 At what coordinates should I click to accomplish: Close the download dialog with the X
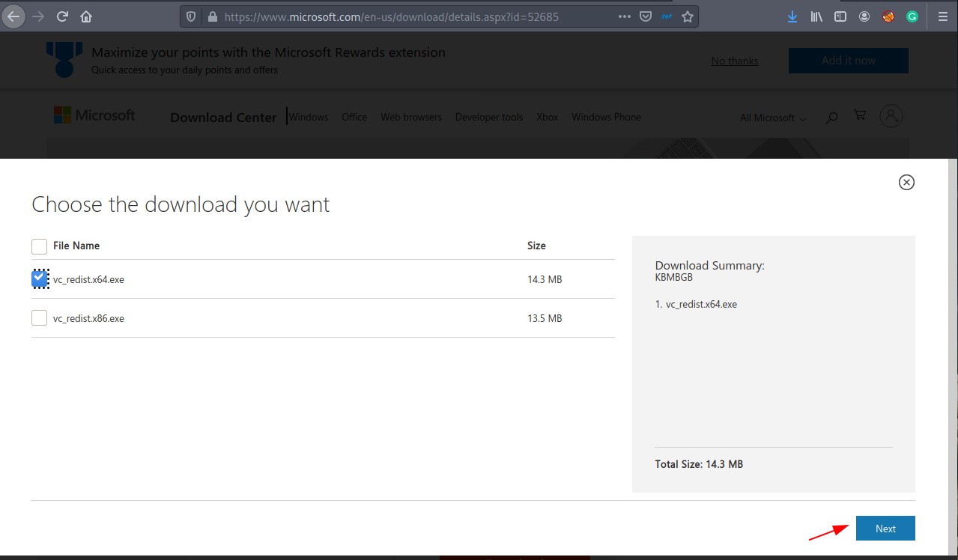click(906, 182)
